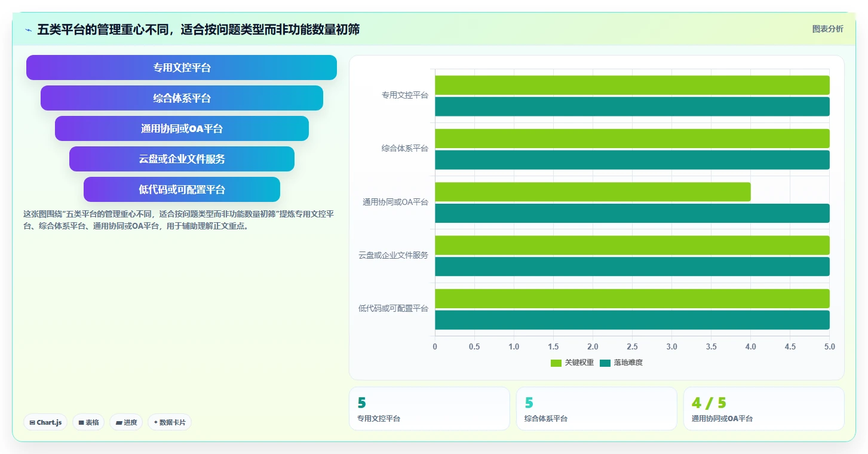Click the 2.5 tick on the x-axis

coord(632,346)
